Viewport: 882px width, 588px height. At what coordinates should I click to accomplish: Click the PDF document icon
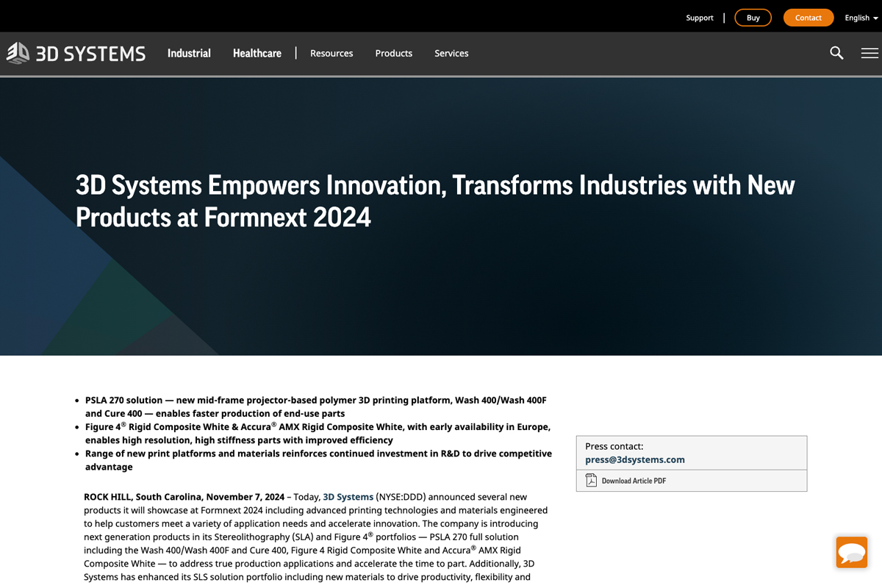[591, 481]
